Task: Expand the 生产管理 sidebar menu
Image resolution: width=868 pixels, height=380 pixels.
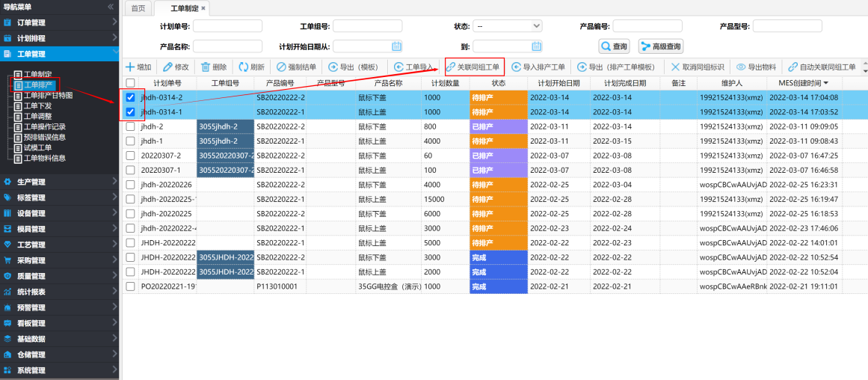Action: pyautogui.click(x=59, y=182)
